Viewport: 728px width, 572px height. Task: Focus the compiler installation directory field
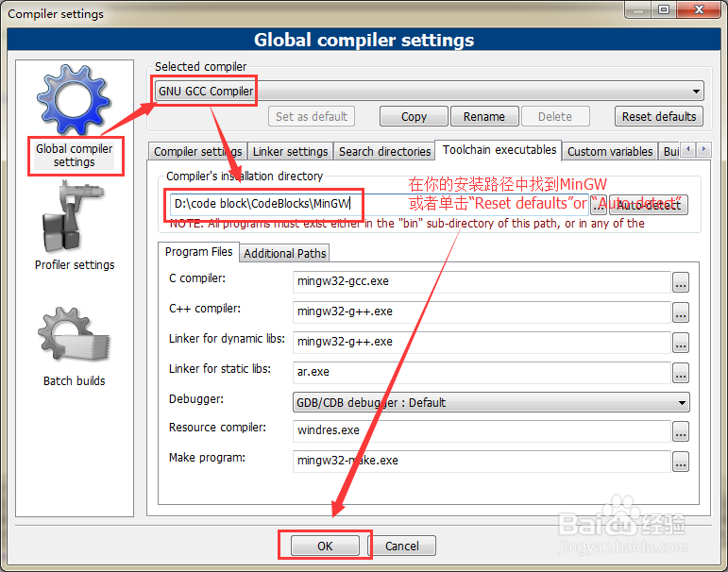[379, 204]
